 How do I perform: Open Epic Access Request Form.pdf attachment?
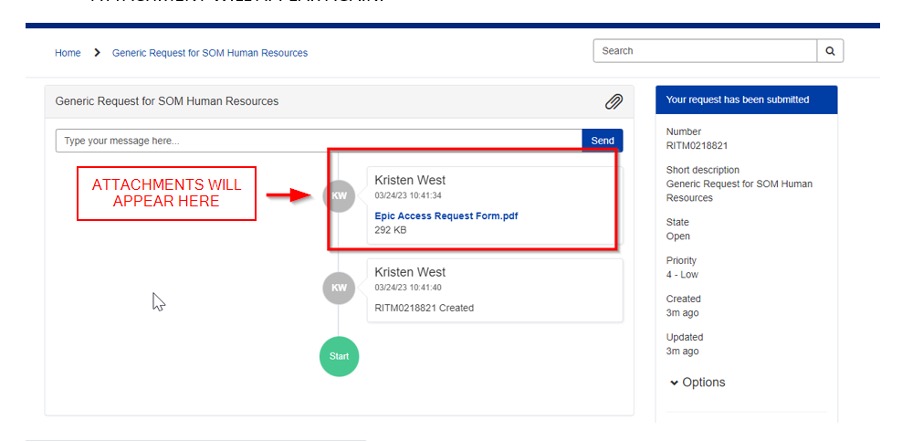[446, 216]
